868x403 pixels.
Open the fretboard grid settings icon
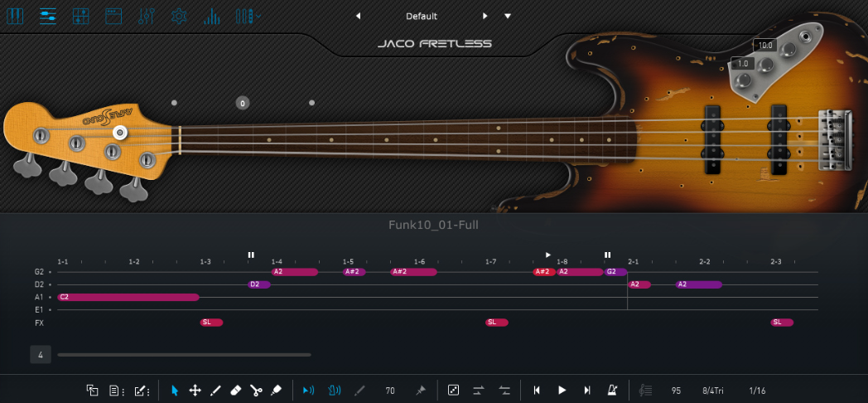point(81,16)
